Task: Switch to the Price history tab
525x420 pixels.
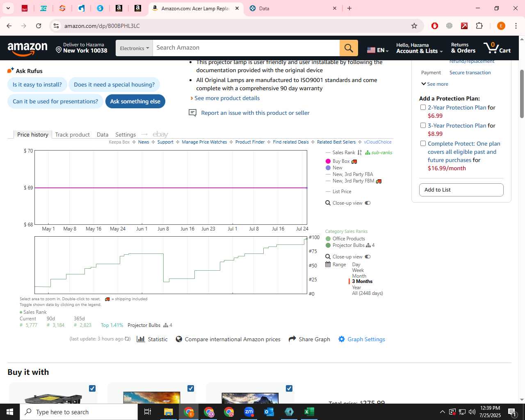Action: point(33,135)
